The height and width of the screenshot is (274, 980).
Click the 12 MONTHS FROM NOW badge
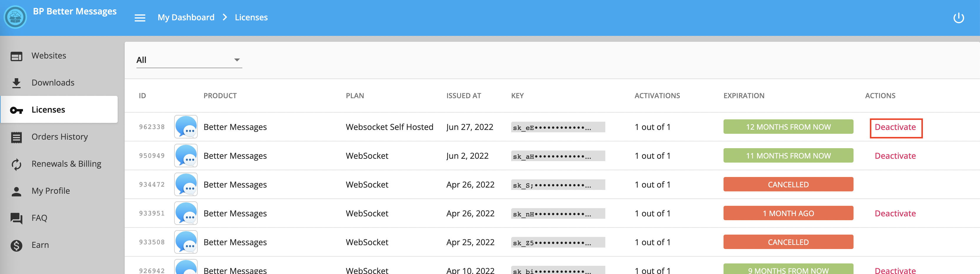coord(788,127)
